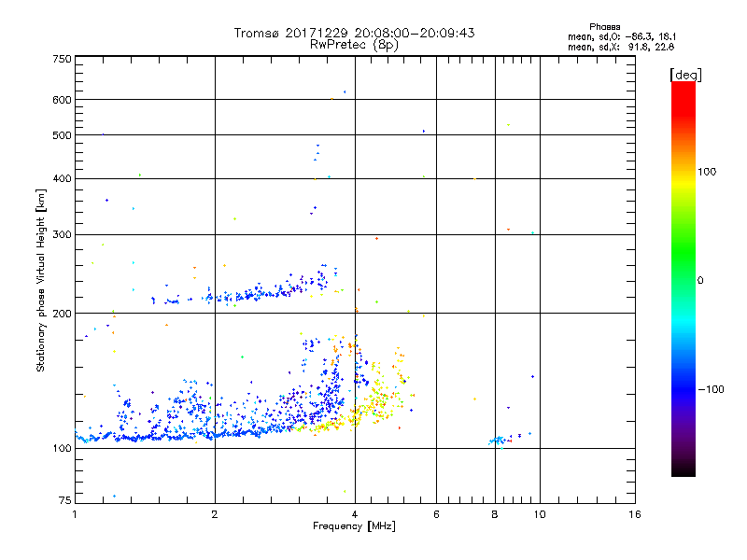747x560 pixels.
Task: Click the '-100' colorbar tick label
Action: click(x=711, y=389)
